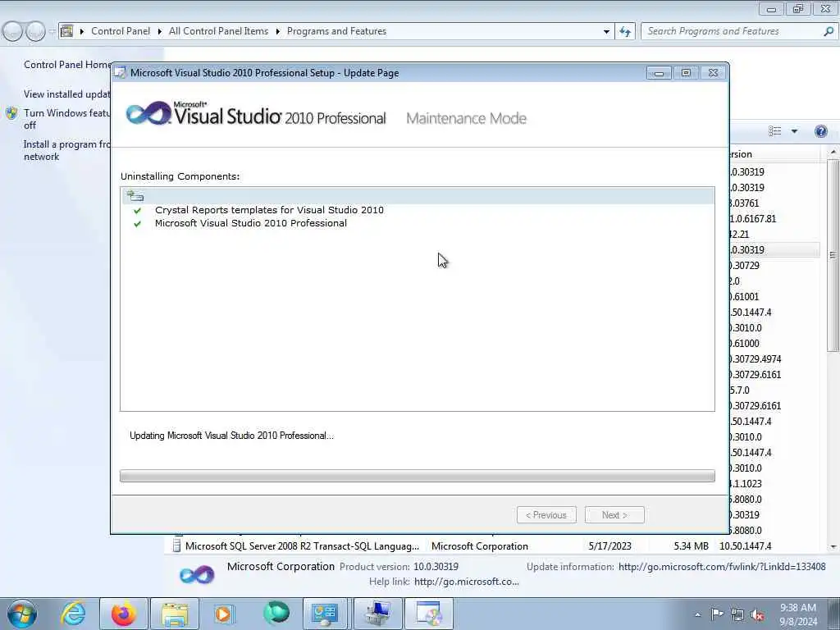
Task: Open the Help question mark icon
Action: (820, 131)
